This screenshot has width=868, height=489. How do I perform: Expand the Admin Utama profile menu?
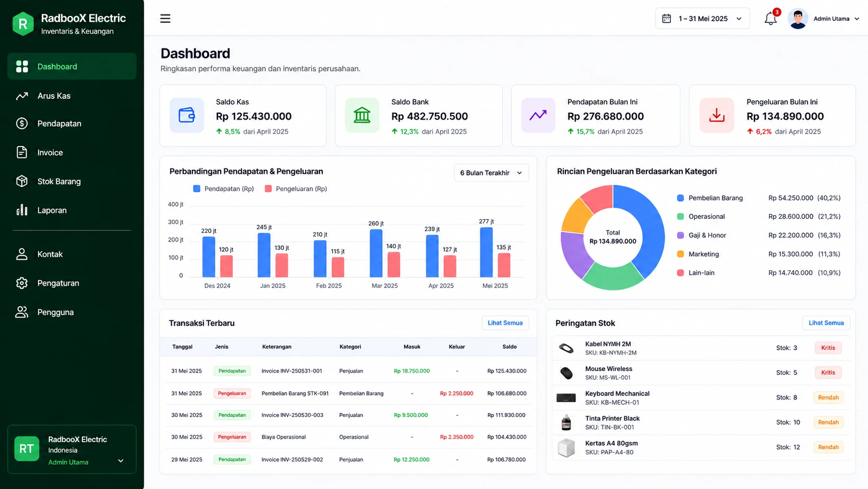[824, 19]
